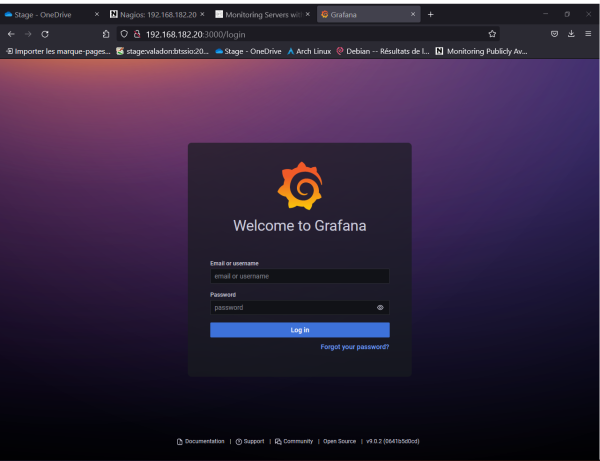Click the address bar URL 192.168.182.20:3000/login

pyautogui.click(x=196, y=34)
